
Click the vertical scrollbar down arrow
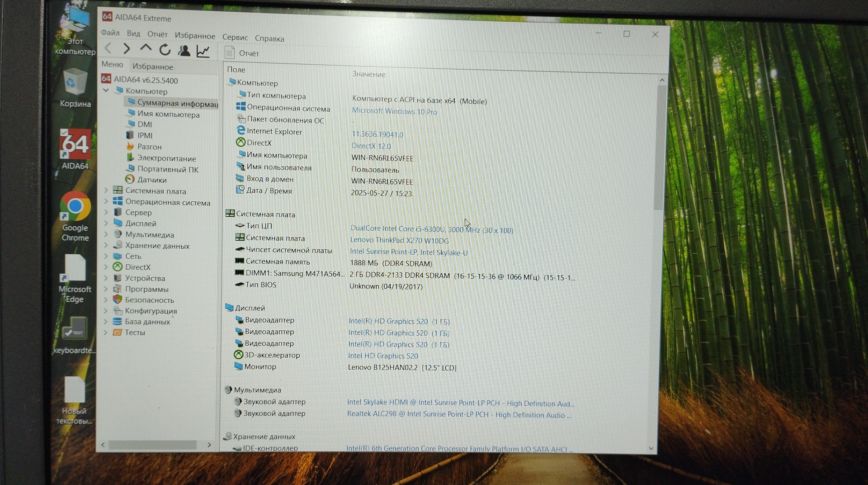pos(651,448)
